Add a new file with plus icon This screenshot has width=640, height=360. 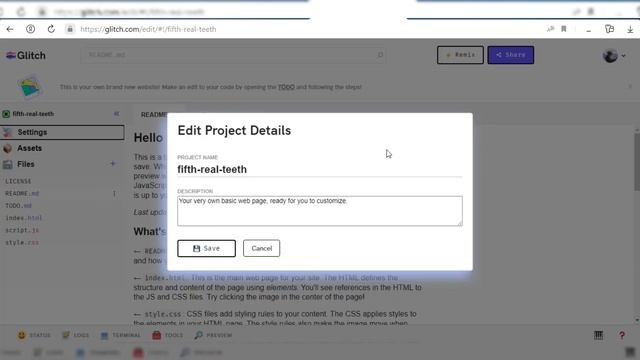113,164
